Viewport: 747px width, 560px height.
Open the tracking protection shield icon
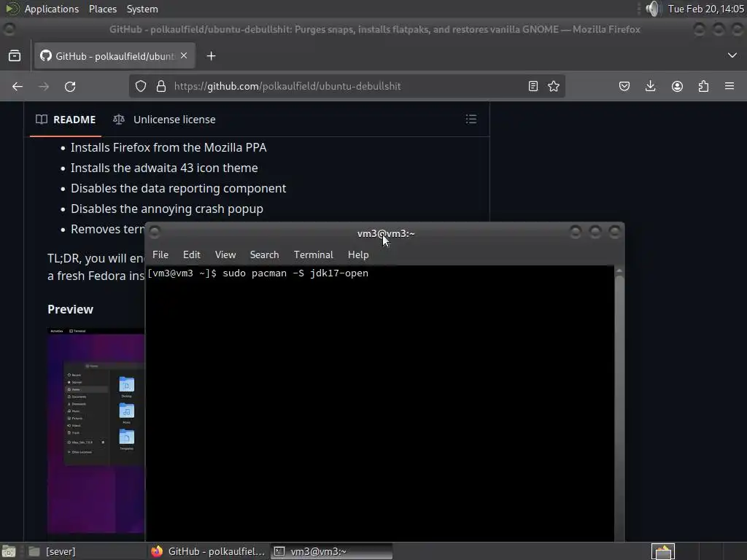(x=141, y=86)
